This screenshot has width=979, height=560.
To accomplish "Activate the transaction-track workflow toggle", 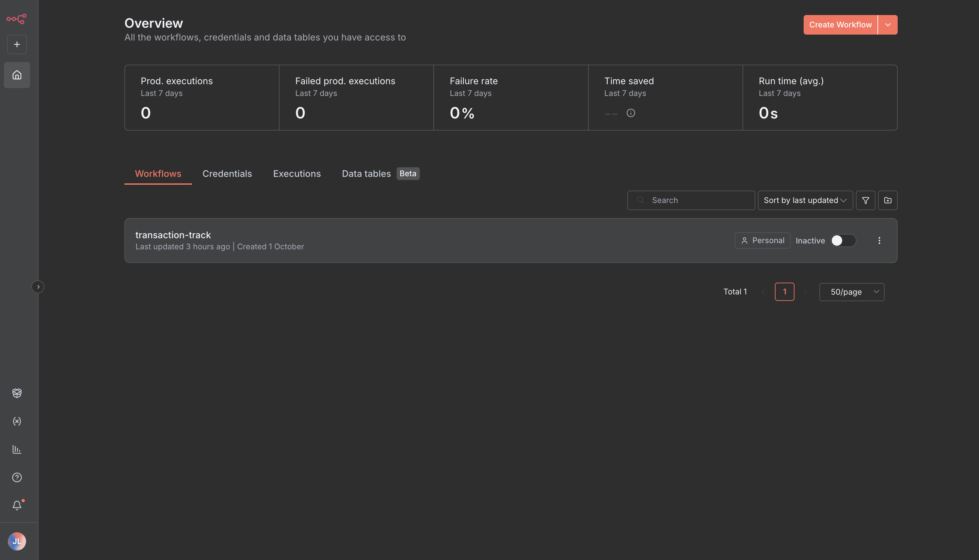I will point(843,241).
